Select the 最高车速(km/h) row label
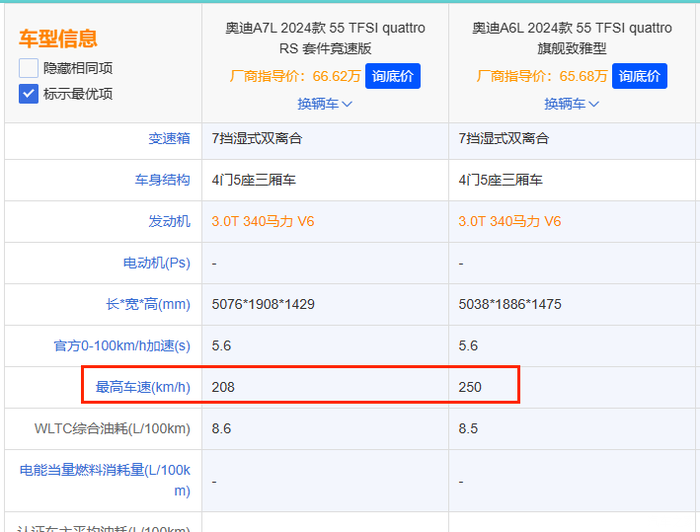 click(x=142, y=387)
